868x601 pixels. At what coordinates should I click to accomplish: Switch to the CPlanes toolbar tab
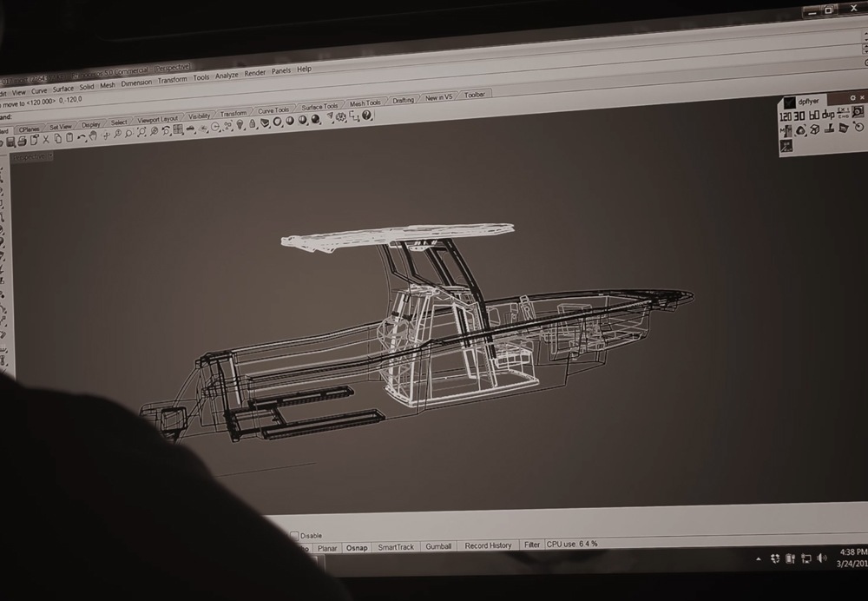pos(29,129)
